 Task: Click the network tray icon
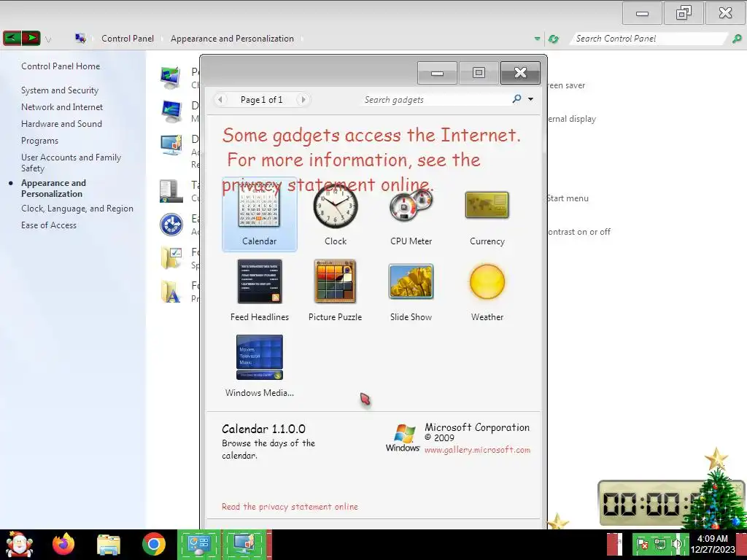point(660,544)
